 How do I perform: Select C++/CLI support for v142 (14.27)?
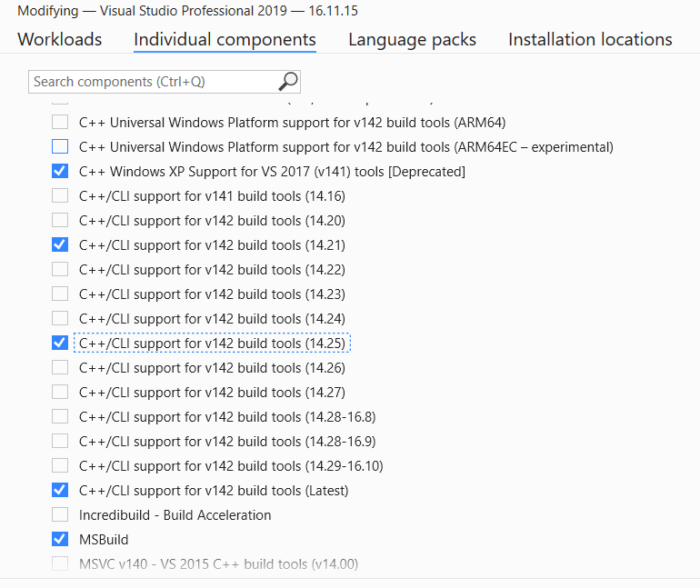point(60,393)
